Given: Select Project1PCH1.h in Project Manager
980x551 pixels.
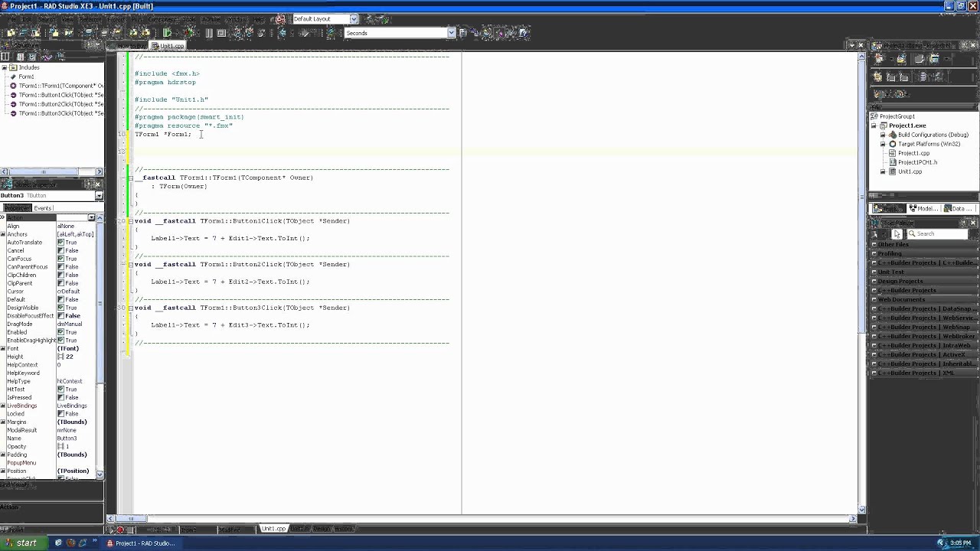Looking at the screenshot, I should (x=917, y=162).
